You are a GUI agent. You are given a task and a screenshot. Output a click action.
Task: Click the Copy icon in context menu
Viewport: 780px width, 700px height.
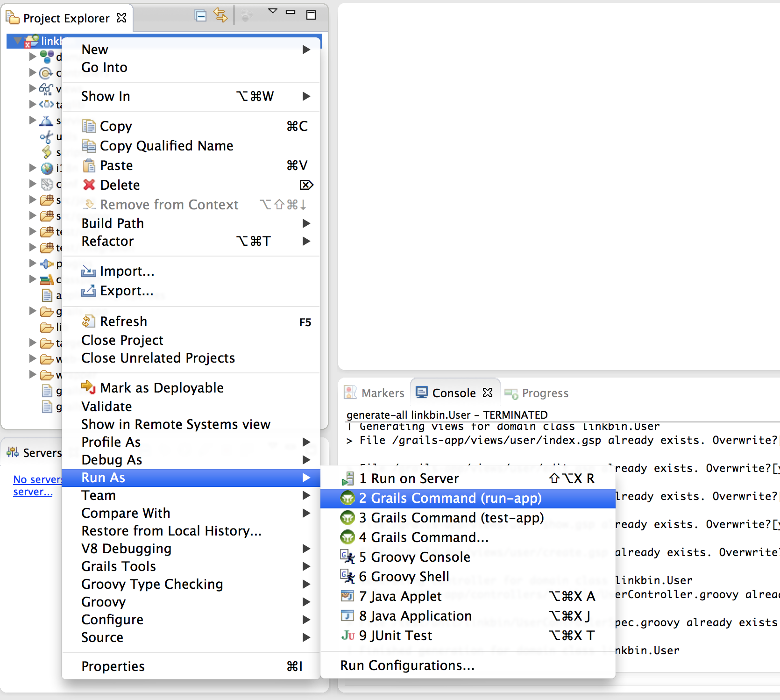pos(89,126)
